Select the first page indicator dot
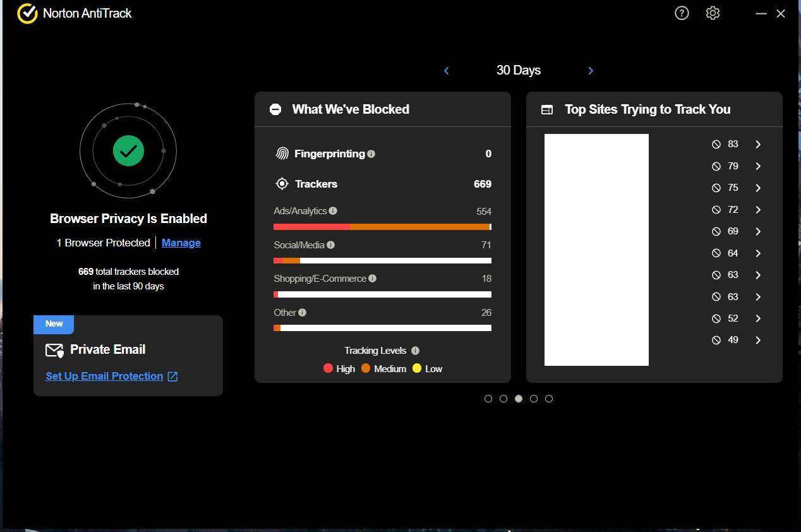 coord(488,399)
